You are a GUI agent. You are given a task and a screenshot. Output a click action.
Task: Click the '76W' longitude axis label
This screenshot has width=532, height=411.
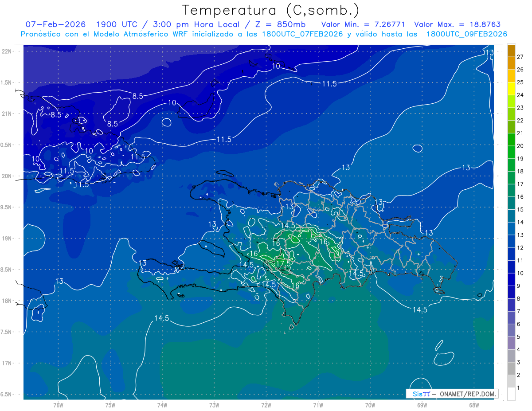click(59, 405)
